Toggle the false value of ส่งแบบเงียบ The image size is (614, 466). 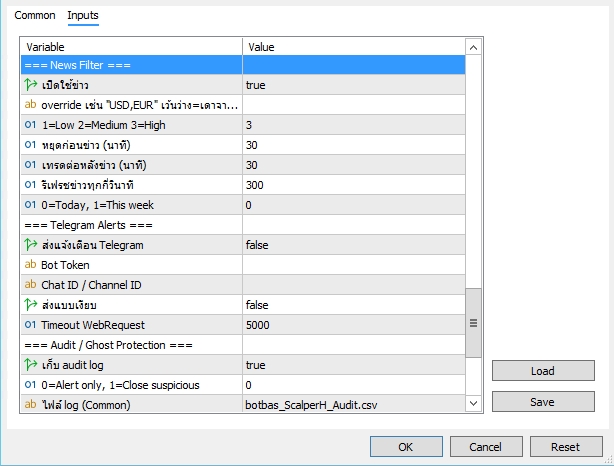[x=354, y=305]
